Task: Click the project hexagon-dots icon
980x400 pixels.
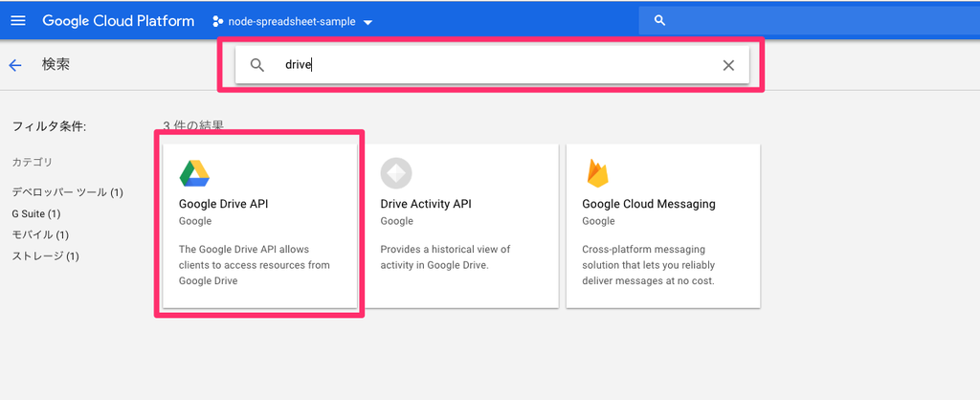Action: [217, 21]
